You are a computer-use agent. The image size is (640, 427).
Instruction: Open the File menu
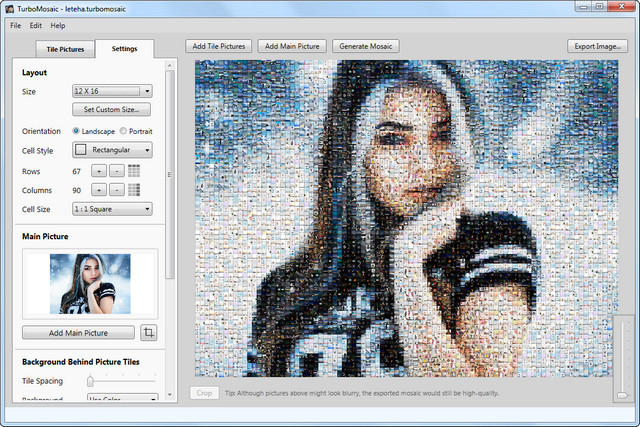click(x=16, y=25)
